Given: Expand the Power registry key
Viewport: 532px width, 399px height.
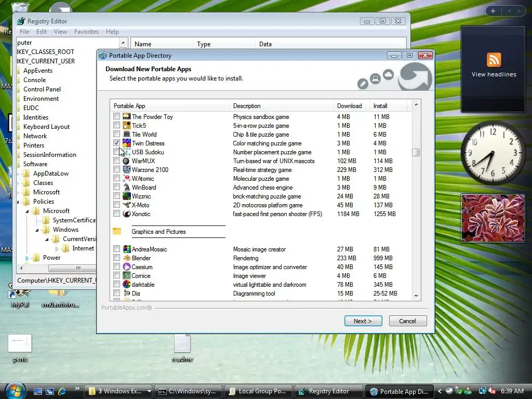Looking at the screenshot, I should [27, 258].
